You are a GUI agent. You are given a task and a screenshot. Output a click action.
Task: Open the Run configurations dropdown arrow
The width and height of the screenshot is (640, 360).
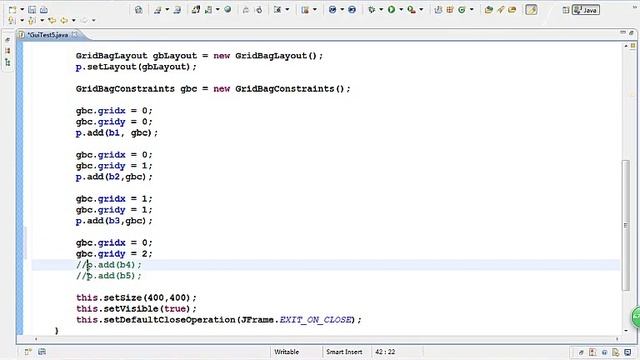[401, 9]
